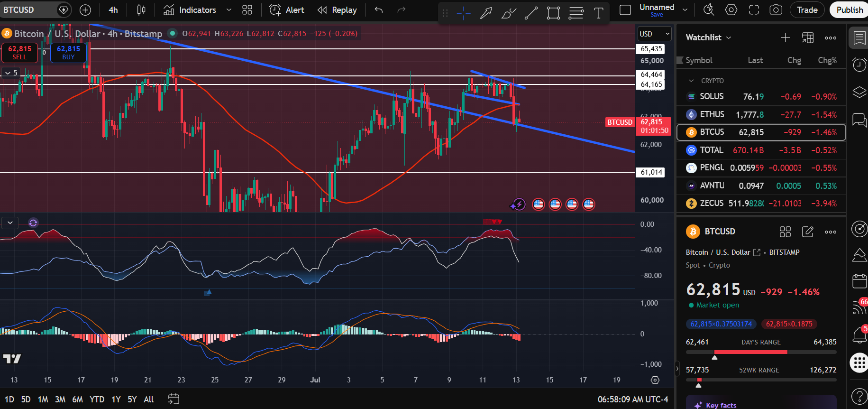Open the indicator templates grid

click(247, 10)
